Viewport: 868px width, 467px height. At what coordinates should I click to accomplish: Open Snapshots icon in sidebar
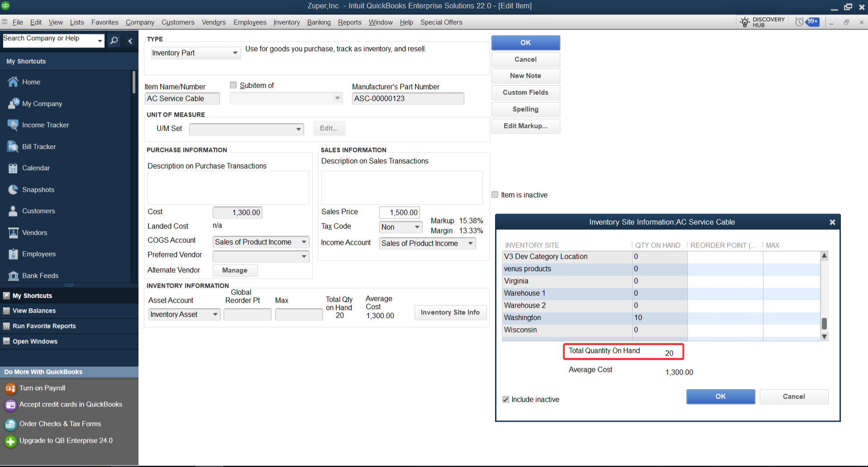pyautogui.click(x=13, y=190)
